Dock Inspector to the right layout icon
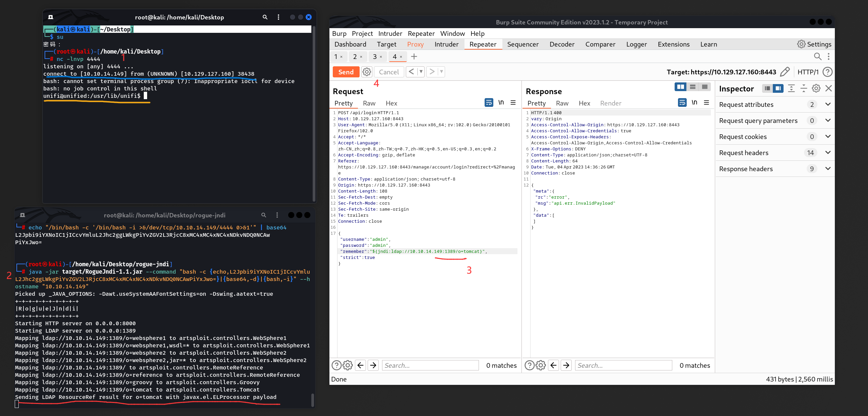This screenshot has width=868, height=416. pos(778,88)
